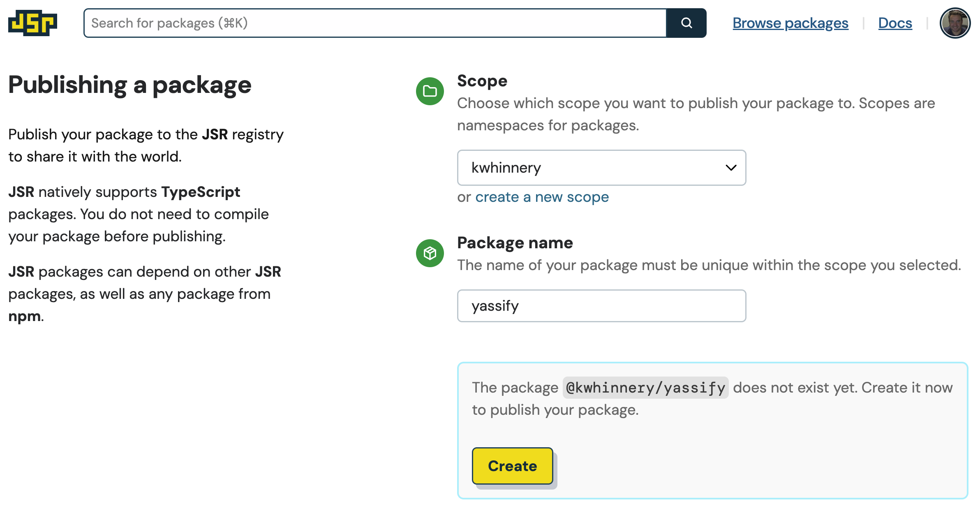The width and height of the screenshot is (980, 513).
Task: Click the bold JSR text in the intro
Action: pos(216,134)
